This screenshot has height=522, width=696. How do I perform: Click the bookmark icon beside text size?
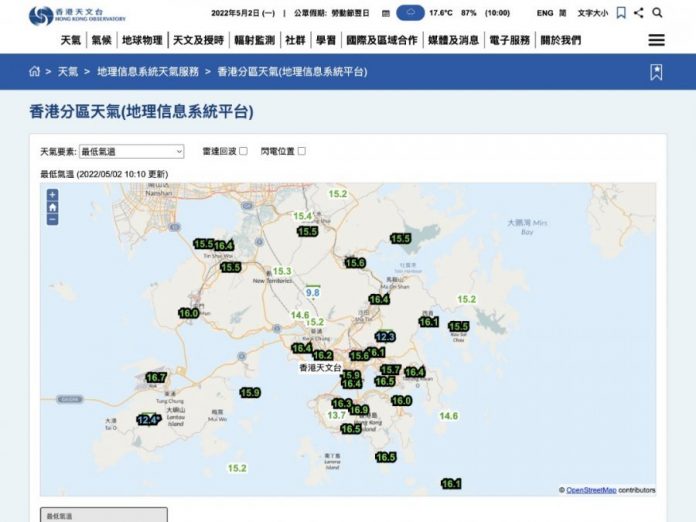tap(621, 13)
